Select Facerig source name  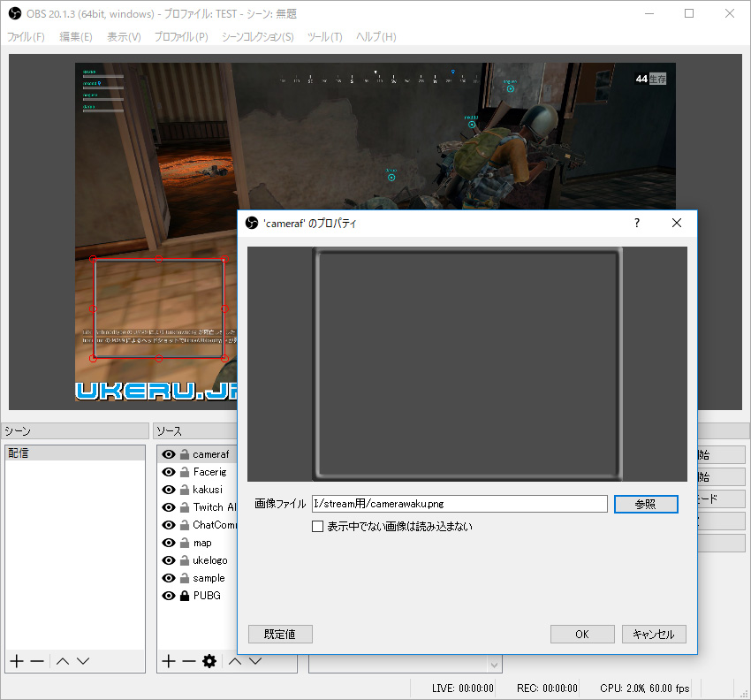coord(209,472)
